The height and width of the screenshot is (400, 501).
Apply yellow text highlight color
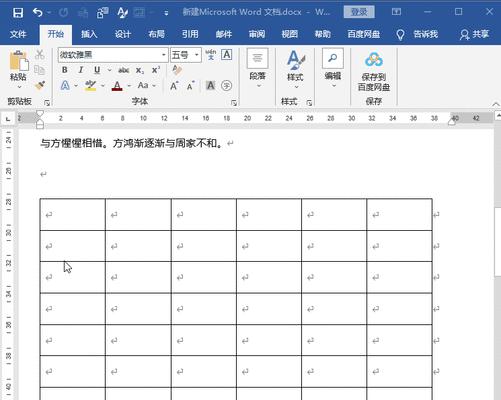tap(90, 86)
